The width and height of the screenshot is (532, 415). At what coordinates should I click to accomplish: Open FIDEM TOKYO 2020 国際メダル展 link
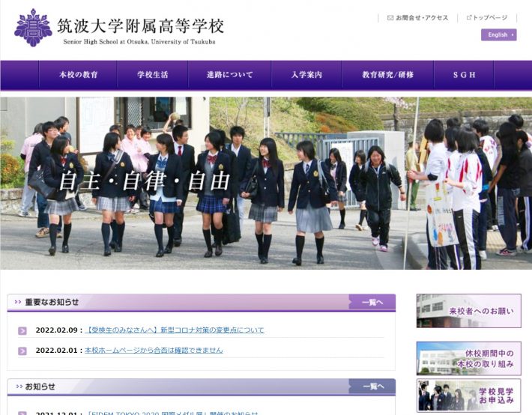pyautogui.click(x=172, y=413)
